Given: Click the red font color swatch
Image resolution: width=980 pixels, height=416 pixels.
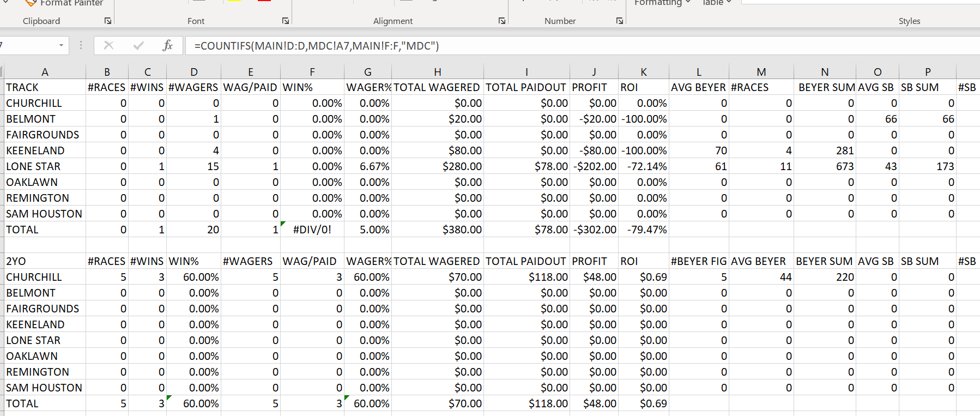Looking at the screenshot, I should [x=264, y=1].
